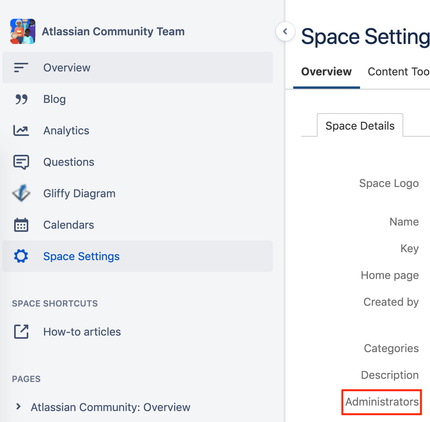Collapse the sidebar with the chevron button
Viewport: 430px width, 422px height.
click(285, 31)
